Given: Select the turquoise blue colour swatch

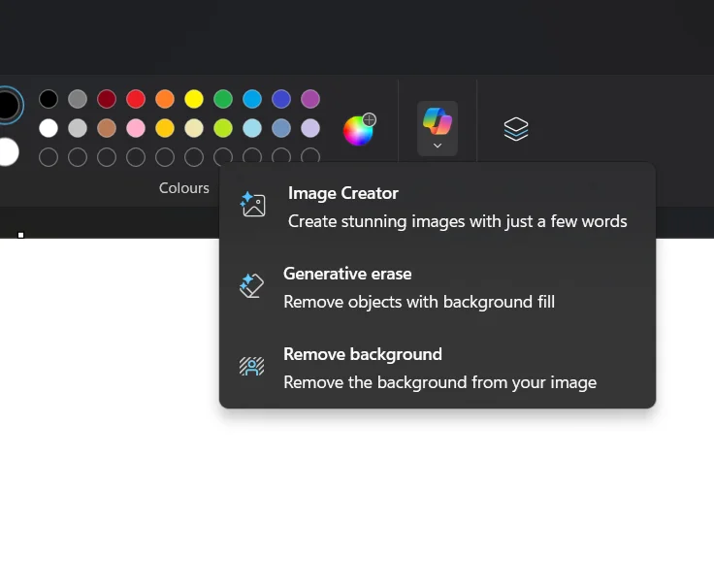Looking at the screenshot, I should click(252, 99).
